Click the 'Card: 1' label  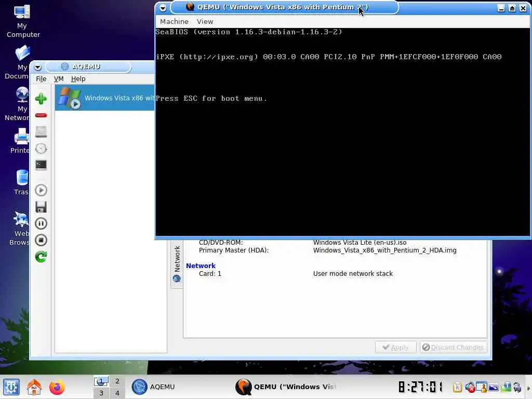[x=210, y=273]
